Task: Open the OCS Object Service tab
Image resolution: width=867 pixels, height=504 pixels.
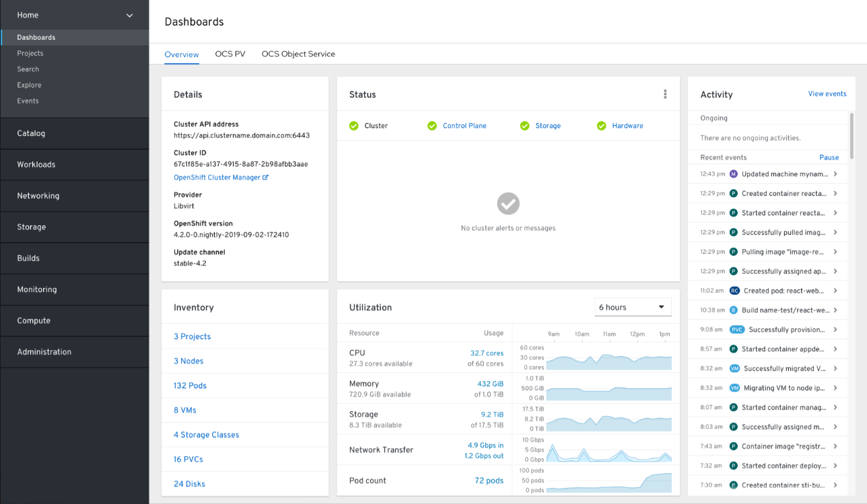Action: coord(298,54)
